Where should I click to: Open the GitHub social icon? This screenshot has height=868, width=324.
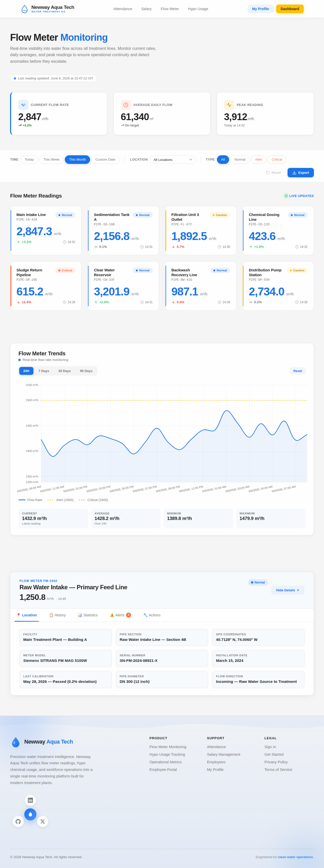click(18, 821)
